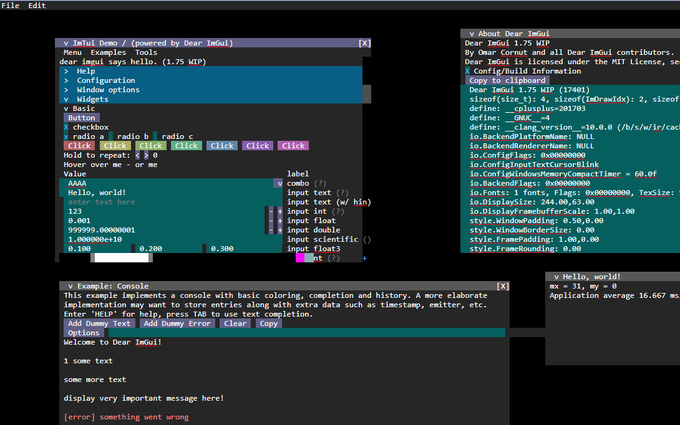The image size is (680, 425).
Task: Click the ImTui Demo vertical scrollbar thumb
Action: point(366,94)
